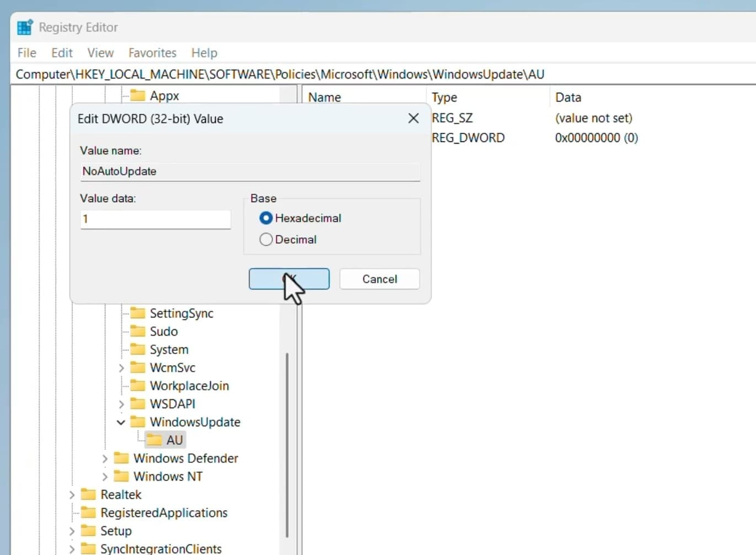Click the Value data input field

[x=155, y=219]
